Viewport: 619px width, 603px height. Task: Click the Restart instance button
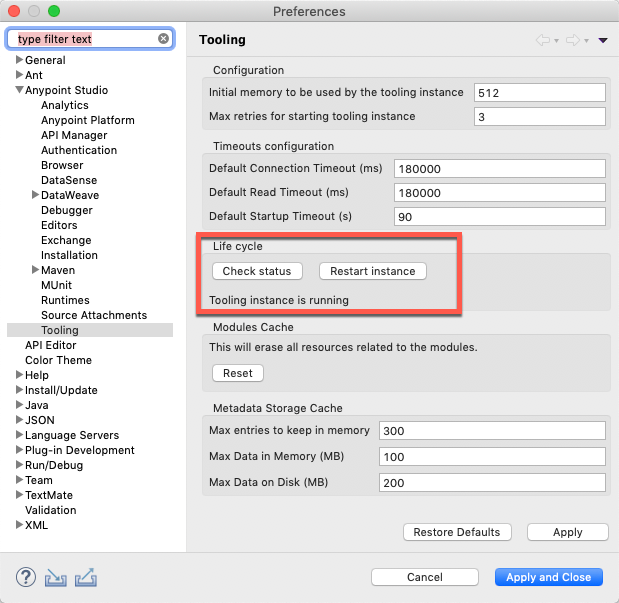(x=372, y=271)
